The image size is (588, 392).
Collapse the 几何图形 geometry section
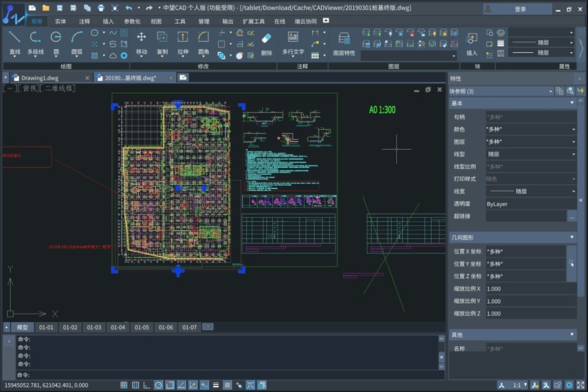(x=572, y=237)
